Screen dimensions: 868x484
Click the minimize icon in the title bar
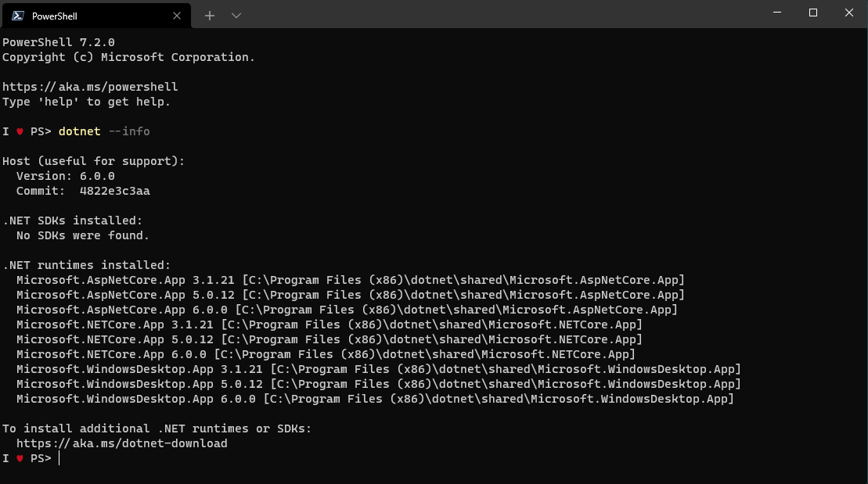[x=776, y=13]
